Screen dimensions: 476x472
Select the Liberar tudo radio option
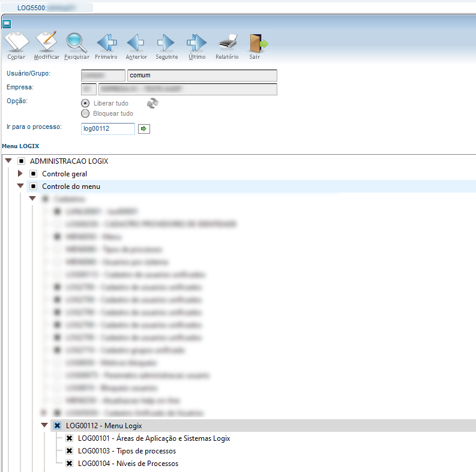click(x=85, y=103)
